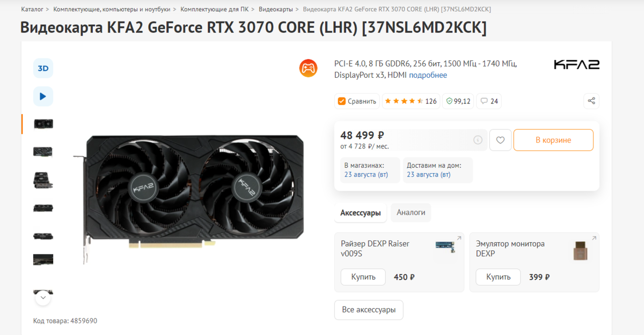Open the 3D view of the card
The width and height of the screenshot is (644, 335).
point(43,69)
